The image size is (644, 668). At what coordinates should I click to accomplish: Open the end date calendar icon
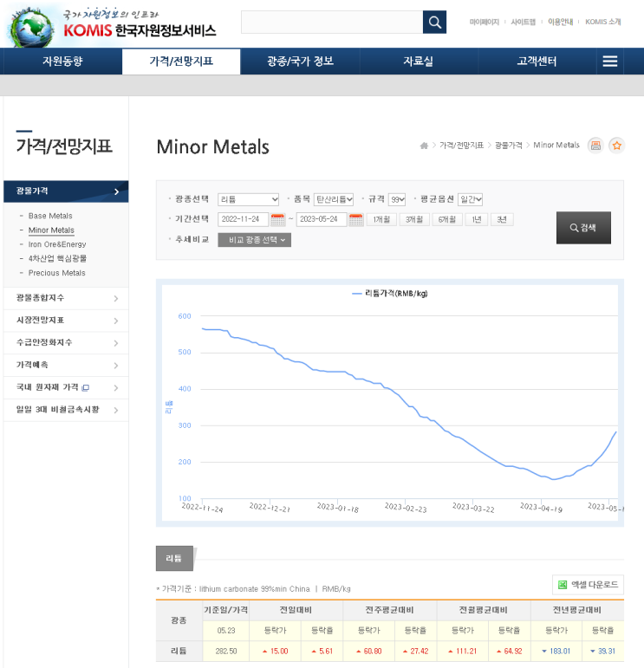click(x=356, y=219)
